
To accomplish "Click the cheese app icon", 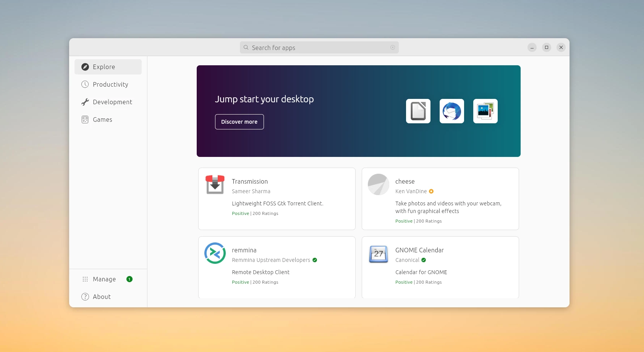I will coord(379,184).
